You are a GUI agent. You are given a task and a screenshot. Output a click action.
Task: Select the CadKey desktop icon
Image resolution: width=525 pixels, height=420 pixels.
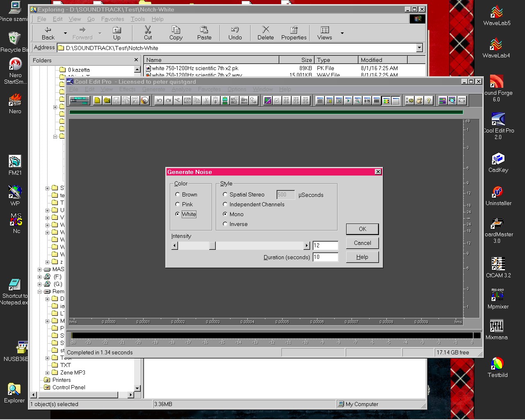[x=498, y=163]
